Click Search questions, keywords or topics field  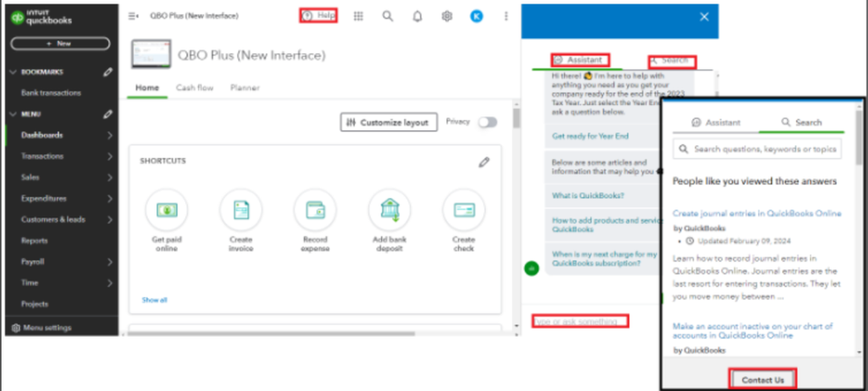pyautogui.click(x=758, y=149)
